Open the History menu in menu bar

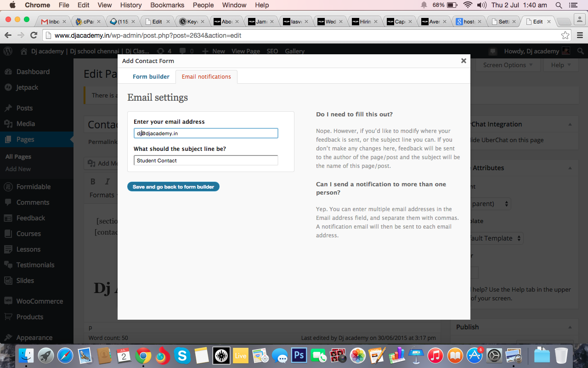[131, 5]
